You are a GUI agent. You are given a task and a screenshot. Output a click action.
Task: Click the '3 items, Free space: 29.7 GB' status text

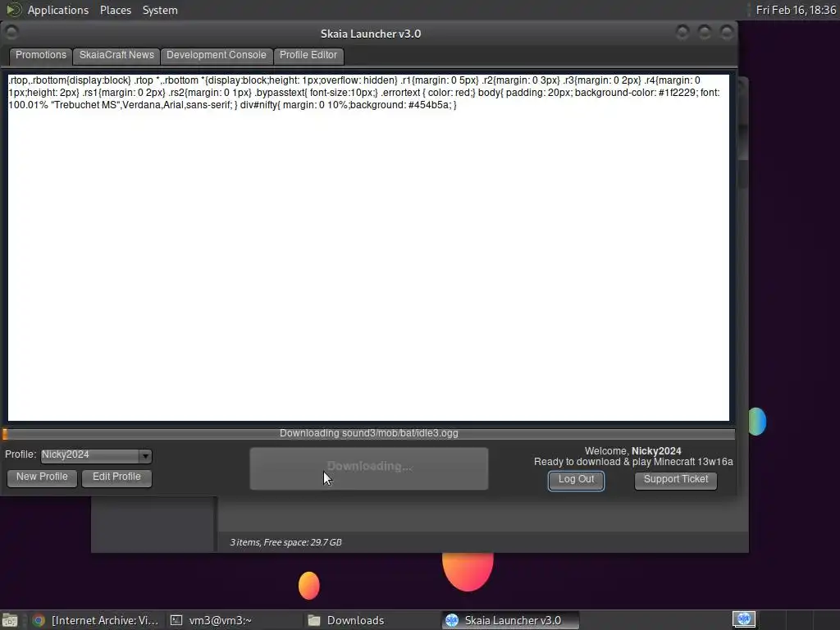(285, 542)
